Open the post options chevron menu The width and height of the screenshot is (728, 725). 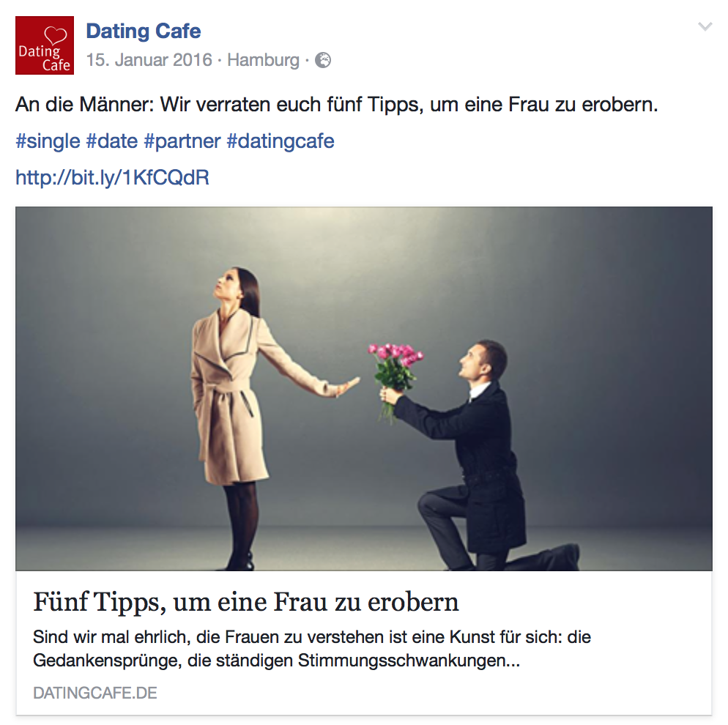click(x=705, y=27)
